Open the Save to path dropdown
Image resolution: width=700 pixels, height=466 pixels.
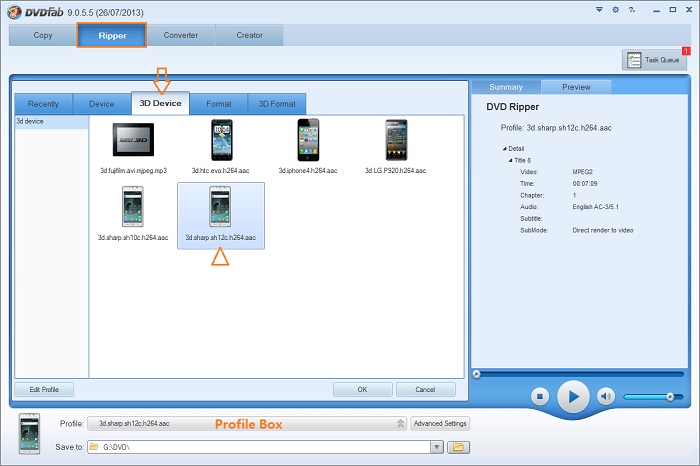(x=437, y=447)
